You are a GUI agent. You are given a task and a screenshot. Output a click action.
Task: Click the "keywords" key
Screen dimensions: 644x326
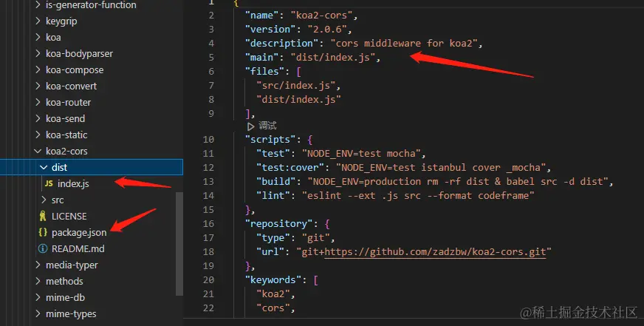click(273, 280)
